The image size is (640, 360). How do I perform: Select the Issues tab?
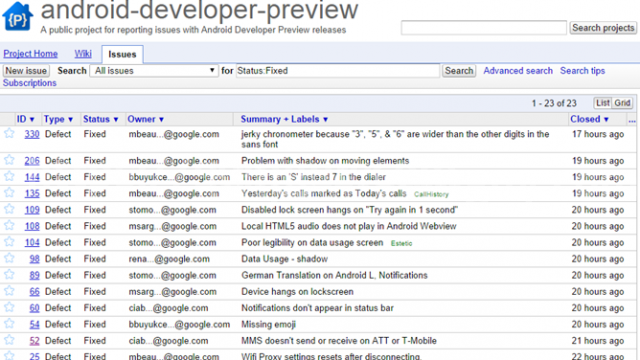point(122,54)
